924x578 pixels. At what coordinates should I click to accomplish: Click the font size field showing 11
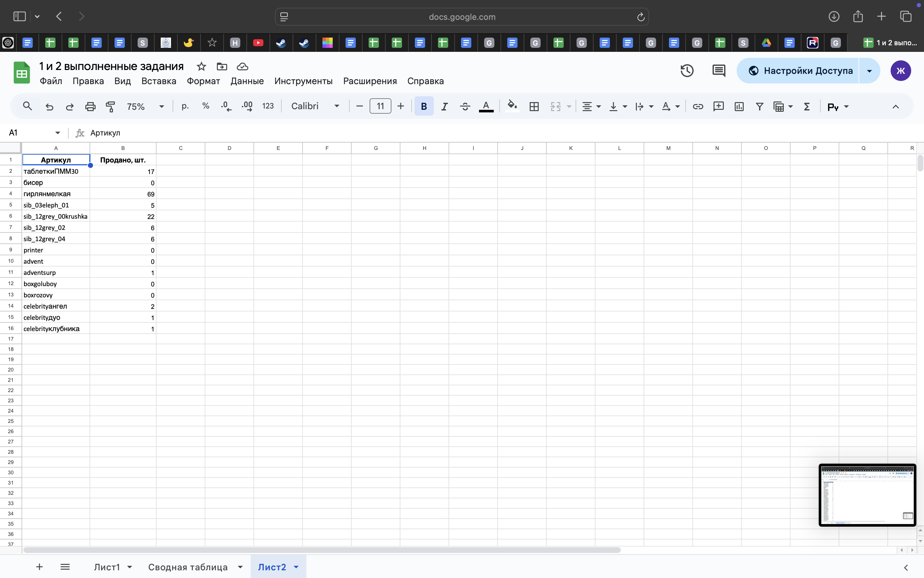[380, 106]
